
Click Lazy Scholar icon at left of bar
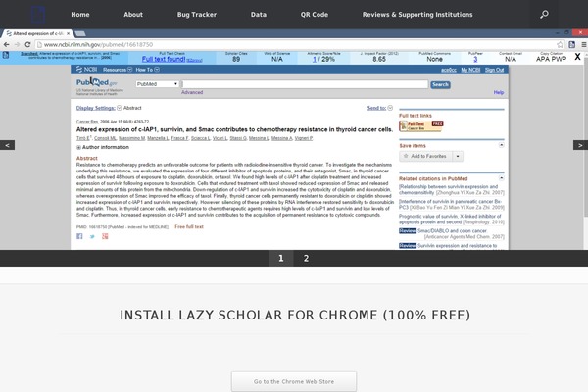pos(6,55)
